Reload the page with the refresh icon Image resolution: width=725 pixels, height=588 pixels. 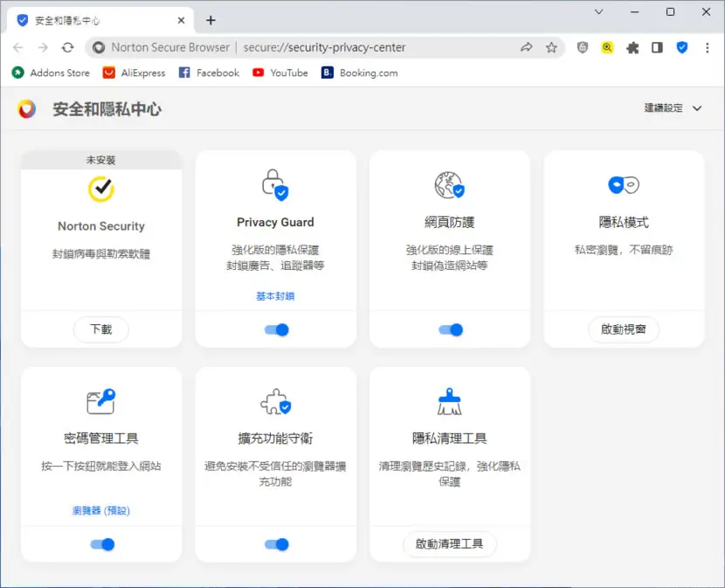pos(68,47)
